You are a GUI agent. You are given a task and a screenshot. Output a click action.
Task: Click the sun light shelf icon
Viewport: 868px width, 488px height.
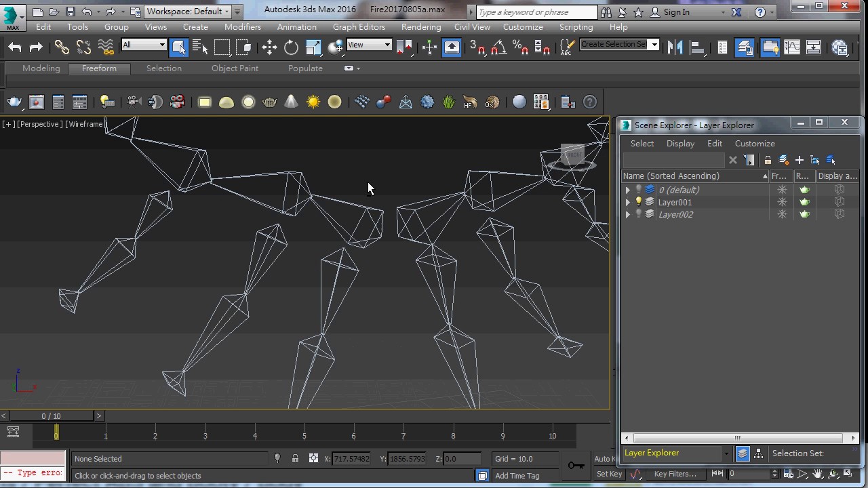click(x=313, y=102)
